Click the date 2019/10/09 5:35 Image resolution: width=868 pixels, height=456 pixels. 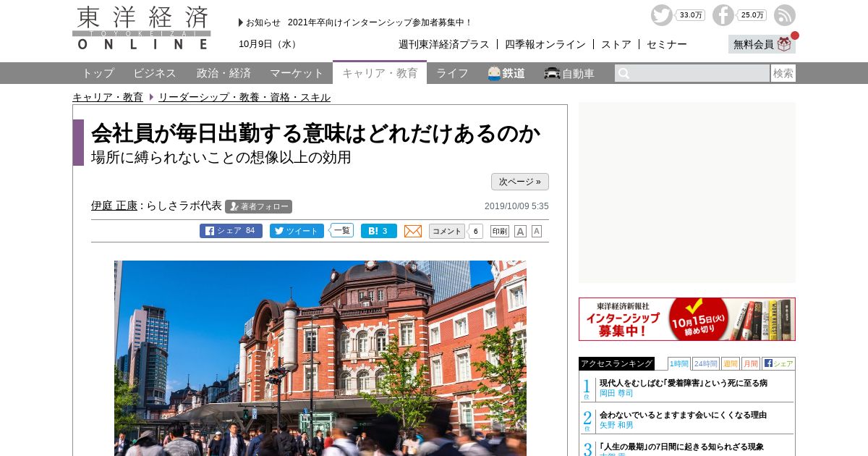pos(516,206)
